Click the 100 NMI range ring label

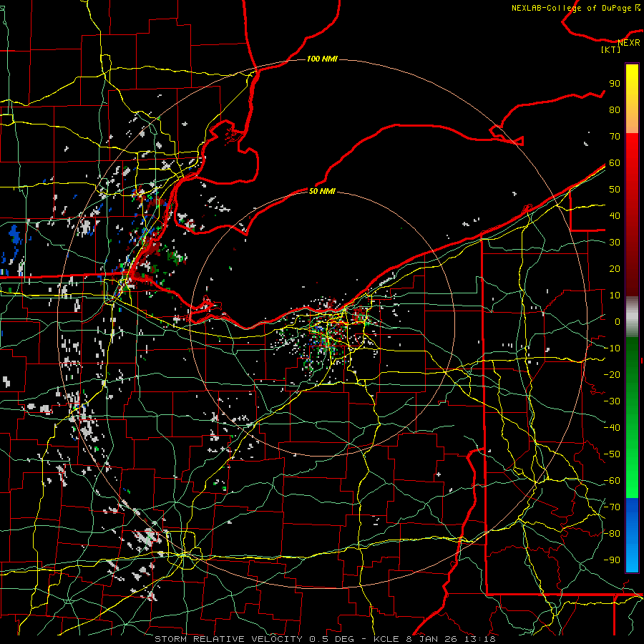pyautogui.click(x=322, y=59)
